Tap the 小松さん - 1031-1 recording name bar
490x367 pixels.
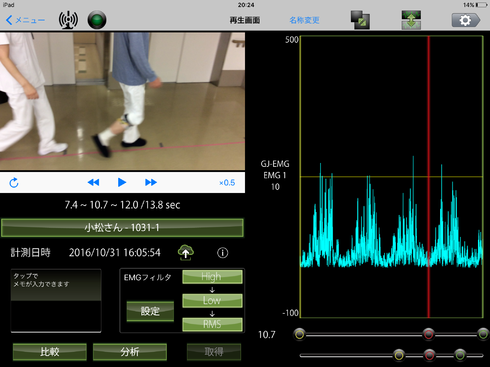[x=122, y=228]
